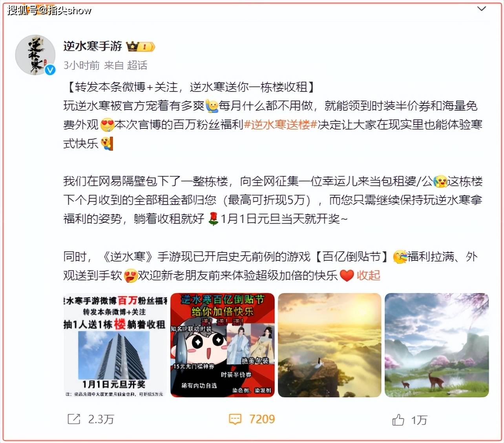This screenshot has width=504, height=443.
Task: Open the 百亿倒贴节 red promo thumbnail
Action: coord(223,345)
